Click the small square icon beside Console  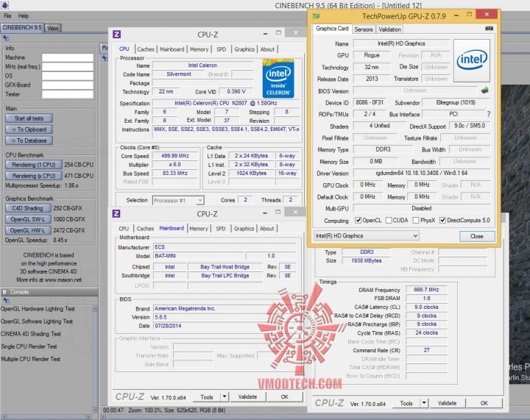tap(4, 292)
